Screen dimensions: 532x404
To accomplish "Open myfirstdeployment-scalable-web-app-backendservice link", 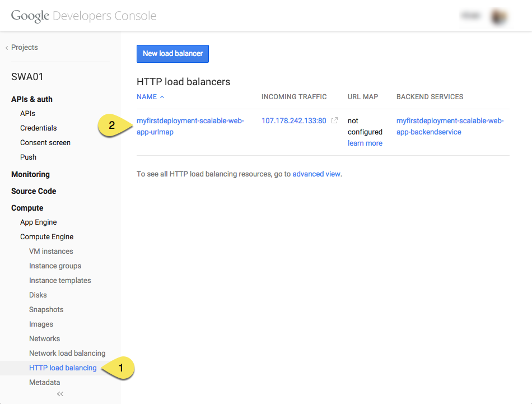I will (x=450, y=126).
